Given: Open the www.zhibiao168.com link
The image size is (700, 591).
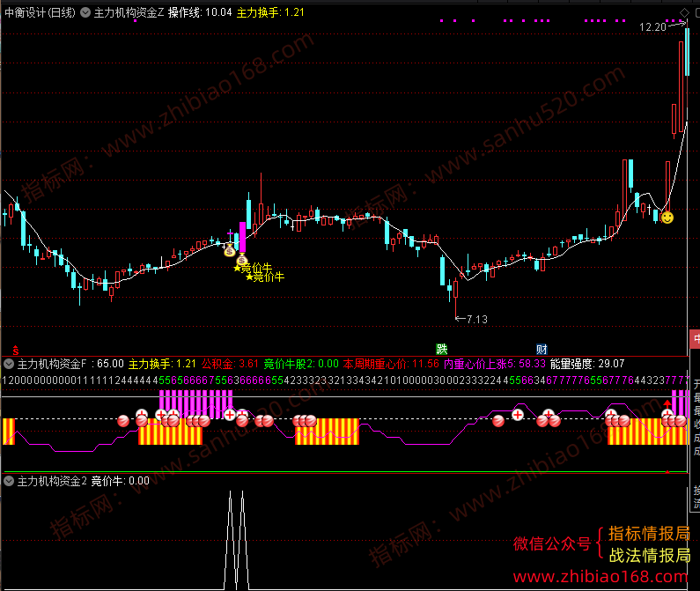Looking at the screenshot, I should tap(601, 577).
